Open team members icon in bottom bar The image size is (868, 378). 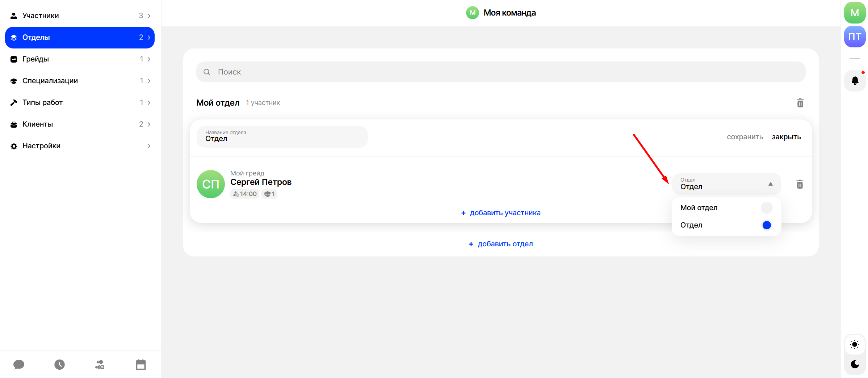click(x=100, y=364)
